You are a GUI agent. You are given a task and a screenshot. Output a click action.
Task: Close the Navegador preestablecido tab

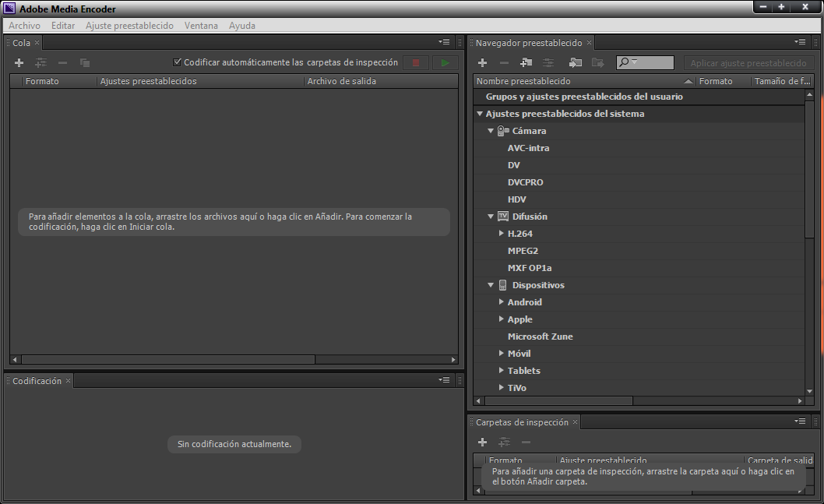pyautogui.click(x=589, y=43)
